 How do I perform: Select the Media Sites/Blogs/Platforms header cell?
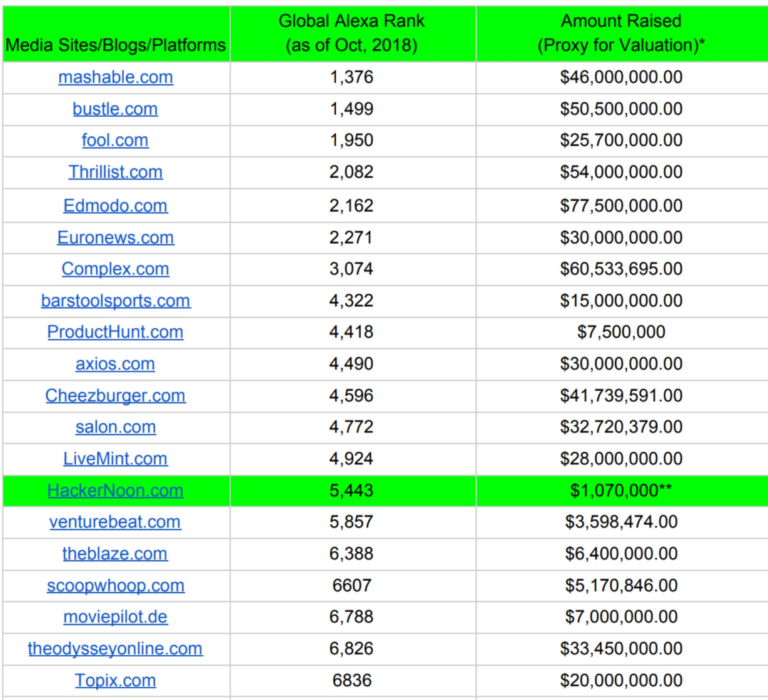116,34
